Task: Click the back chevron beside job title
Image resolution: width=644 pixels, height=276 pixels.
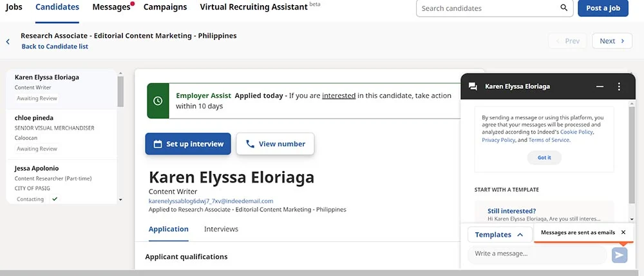Action: tap(8, 41)
